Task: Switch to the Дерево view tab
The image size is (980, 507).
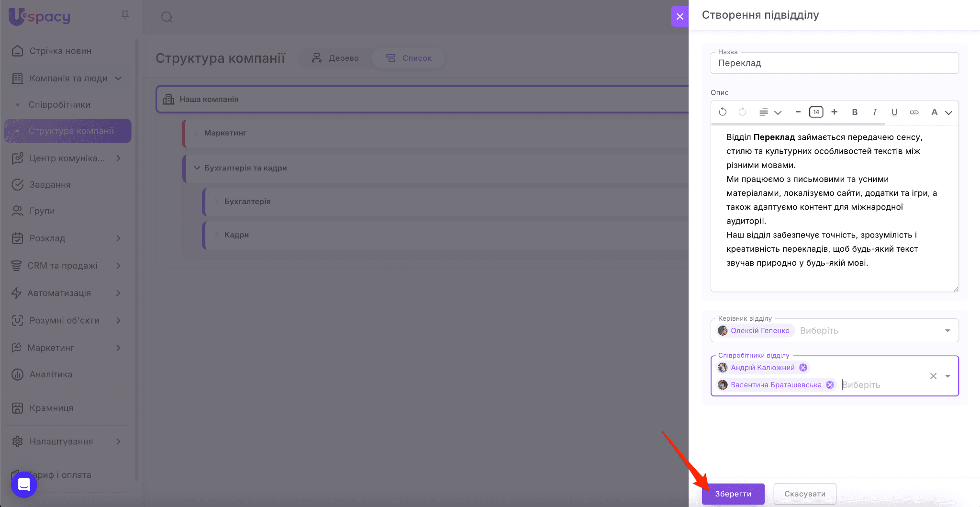Action: (x=335, y=58)
